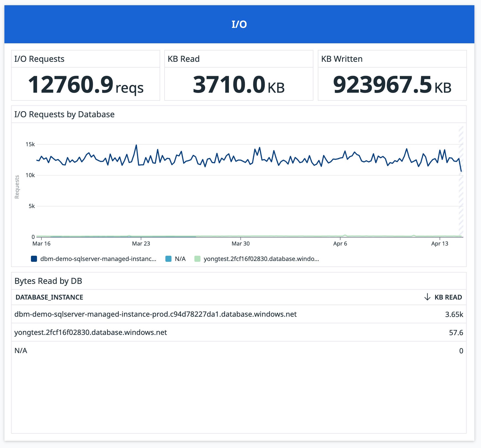
Task: Click the Mar 30 label on the time axis
Action: [x=241, y=244]
